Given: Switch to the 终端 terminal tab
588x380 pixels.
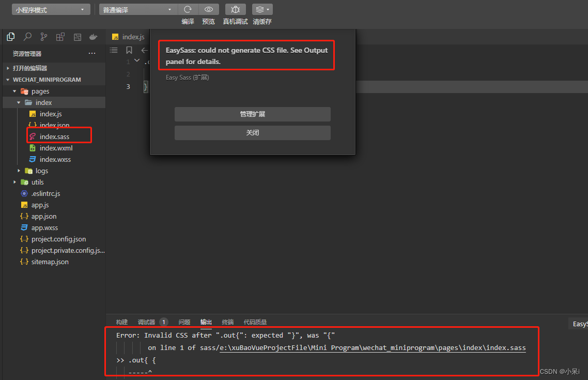Looking at the screenshot, I should pos(227,322).
